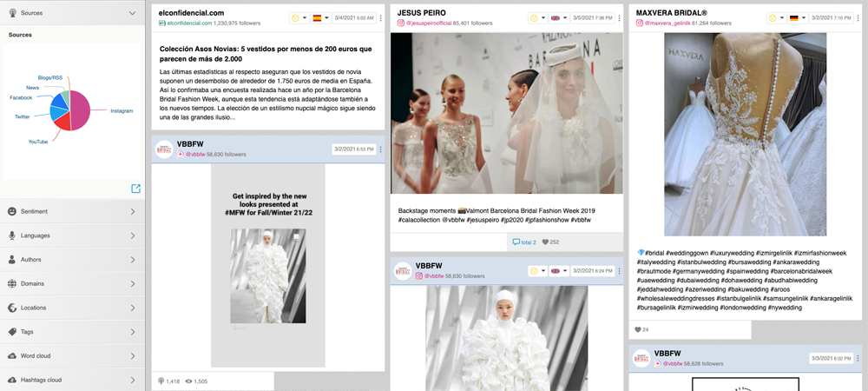Screen dimensions: 868x391
Task: Click the Tags label icon
Action: click(x=11, y=332)
